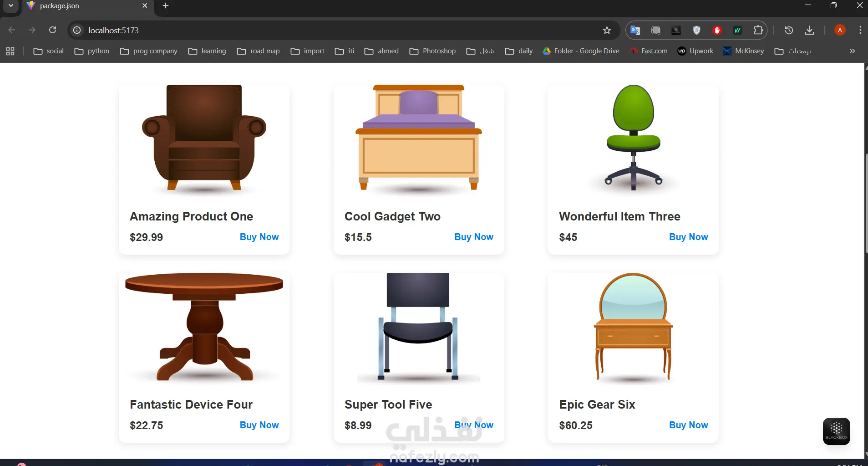
Task: Click the $60.25 price
Action: (x=576, y=425)
